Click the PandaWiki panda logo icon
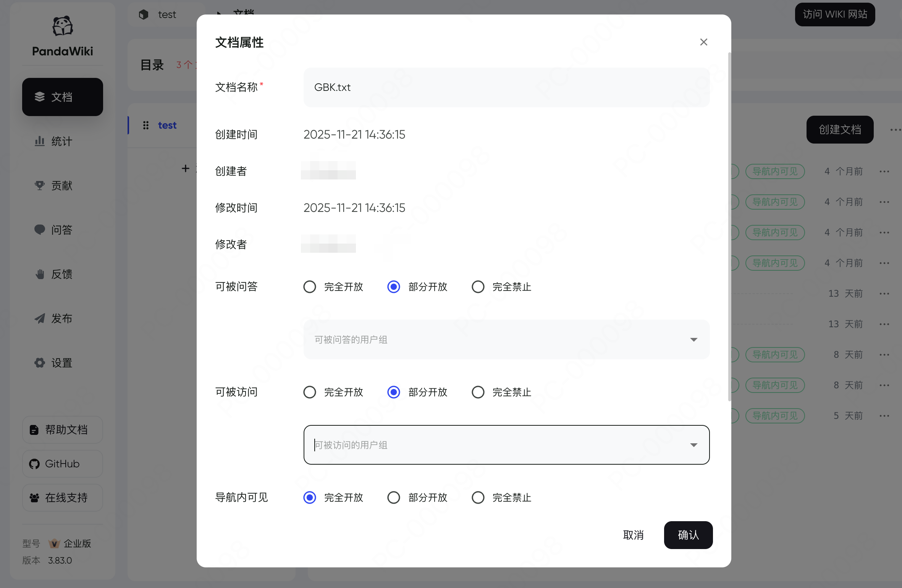This screenshot has width=902, height=588. (63, 26)
